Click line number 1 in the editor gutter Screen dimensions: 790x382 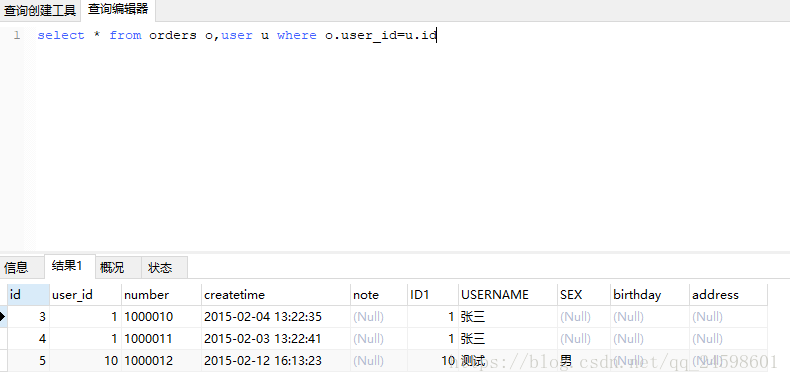point(17,35)
